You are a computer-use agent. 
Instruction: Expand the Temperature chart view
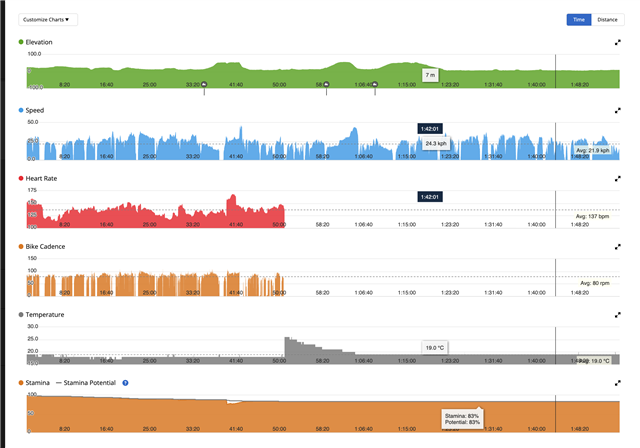point(617,314)
